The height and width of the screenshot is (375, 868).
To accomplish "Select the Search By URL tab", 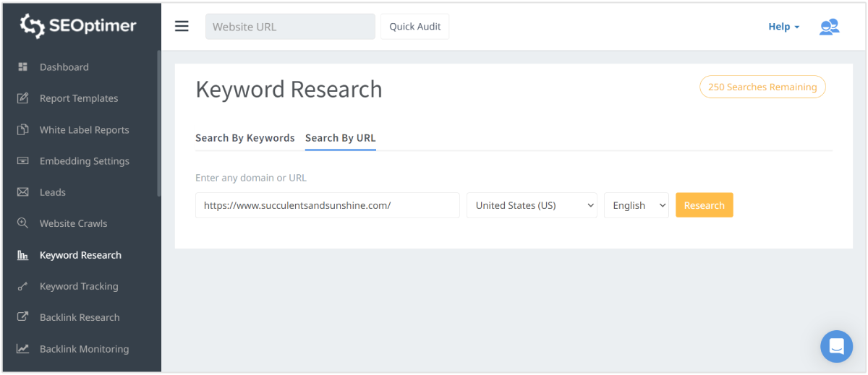I will point(340,138).
